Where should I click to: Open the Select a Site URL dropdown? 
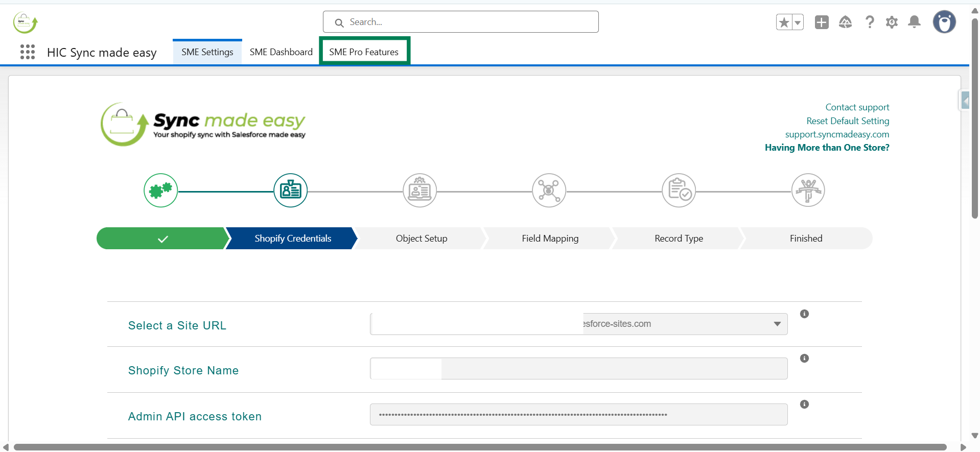pos(578,324)
